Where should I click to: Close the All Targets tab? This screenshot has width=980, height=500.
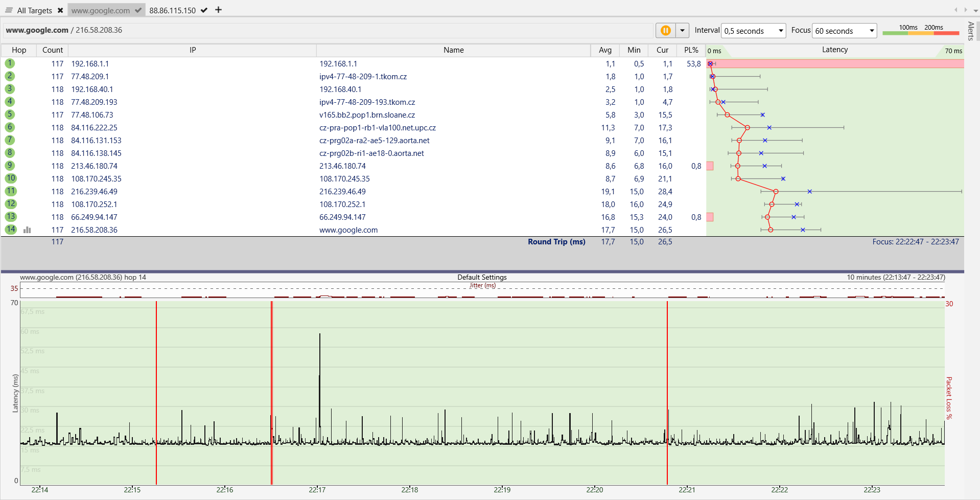click(x=60, y=10)
